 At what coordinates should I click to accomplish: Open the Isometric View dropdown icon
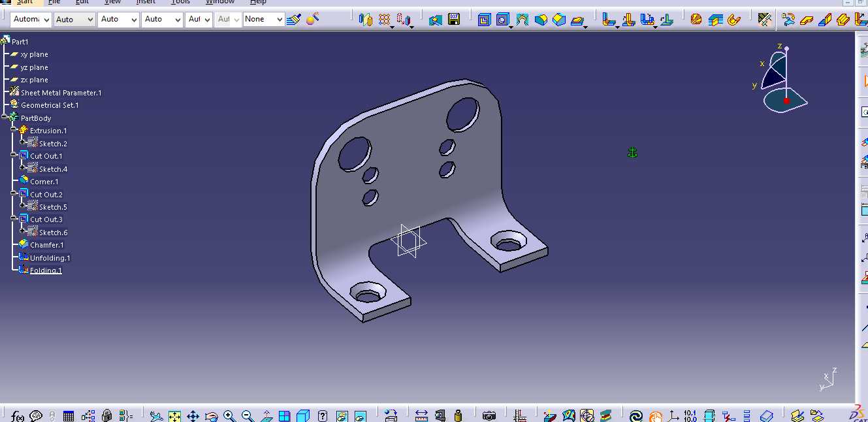click(x=302, y=415)
